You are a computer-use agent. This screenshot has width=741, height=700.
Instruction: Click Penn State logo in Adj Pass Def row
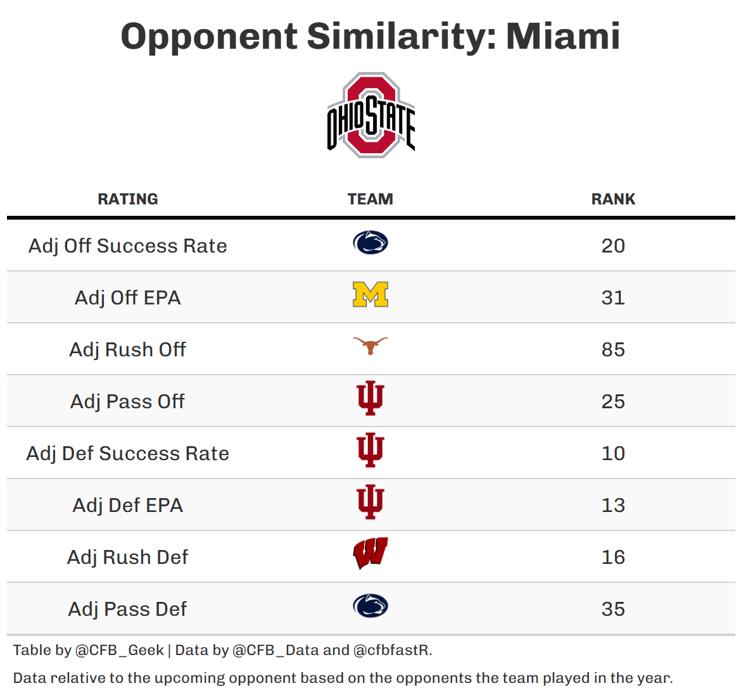click(x=370, y=606)
